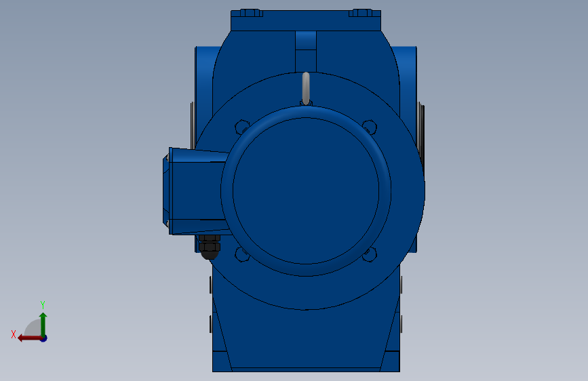Pick the lower-left bolt lug on the flange
Image resolution: width=588 pixels, height=381 pixels.
click(x=242, y=255)
